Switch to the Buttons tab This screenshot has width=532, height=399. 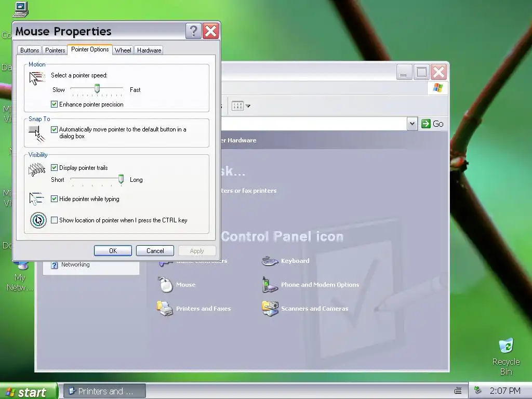[x=30, y=50]
